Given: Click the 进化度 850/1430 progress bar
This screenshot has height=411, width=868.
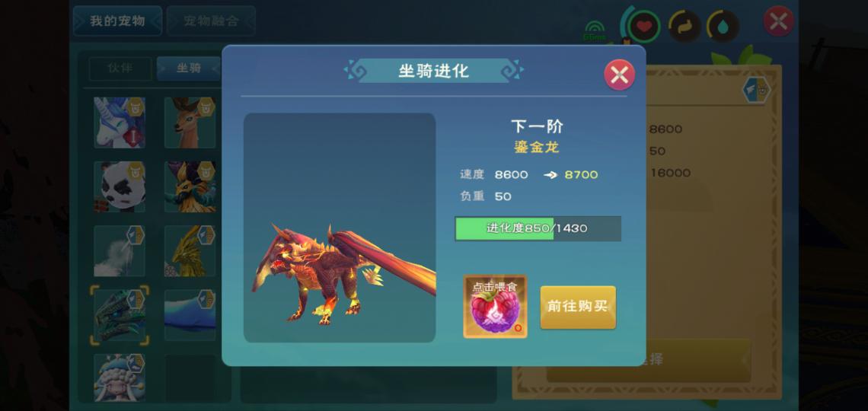Looking at the screenshot, I should click(538, 228).
